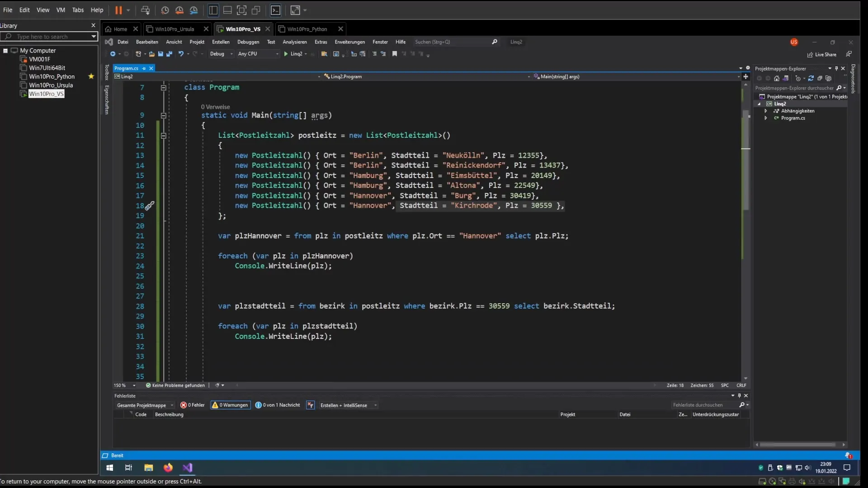Collapse the class Program code block
868x488 pixels.
[164, 88]
